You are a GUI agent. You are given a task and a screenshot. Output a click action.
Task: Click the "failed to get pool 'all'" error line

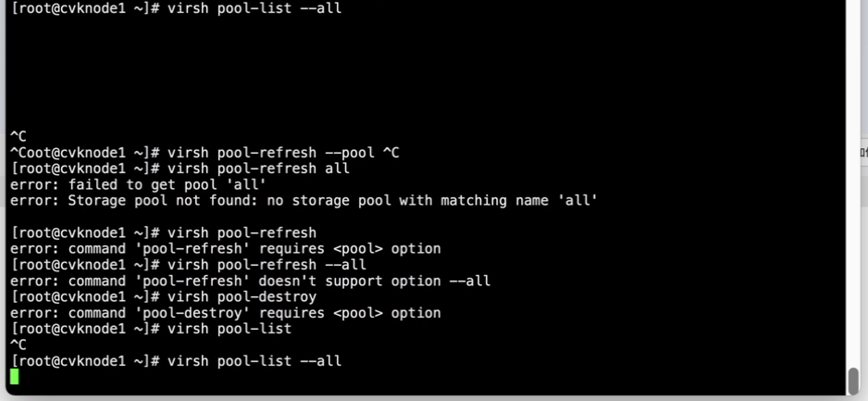click(x=139, y=184)
